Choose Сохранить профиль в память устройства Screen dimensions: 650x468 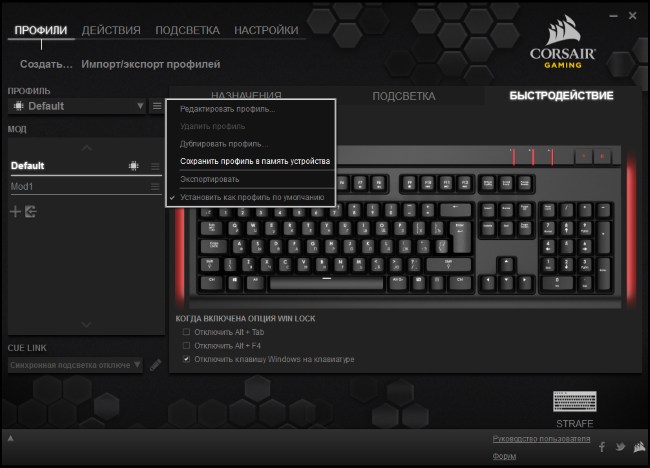pos(255,161)
